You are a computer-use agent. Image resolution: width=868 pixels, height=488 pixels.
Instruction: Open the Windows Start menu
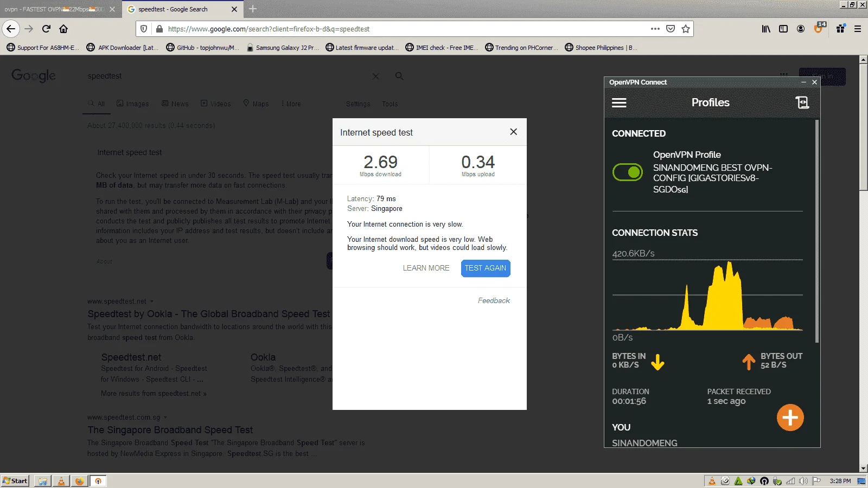15,481
